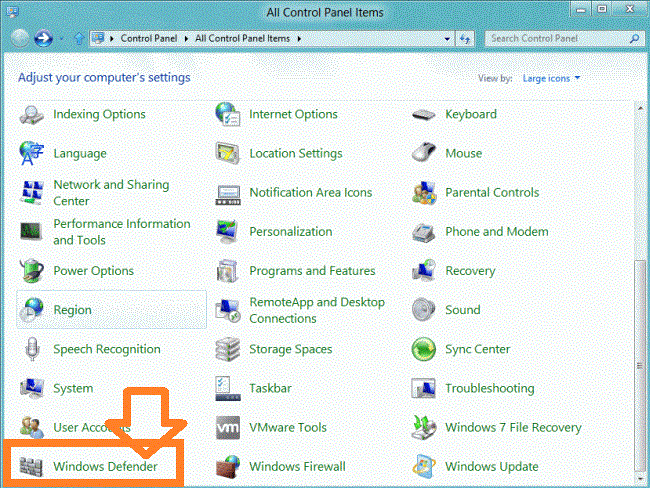
Task: Open the Parental Controls icon
Action: (424, 192)
